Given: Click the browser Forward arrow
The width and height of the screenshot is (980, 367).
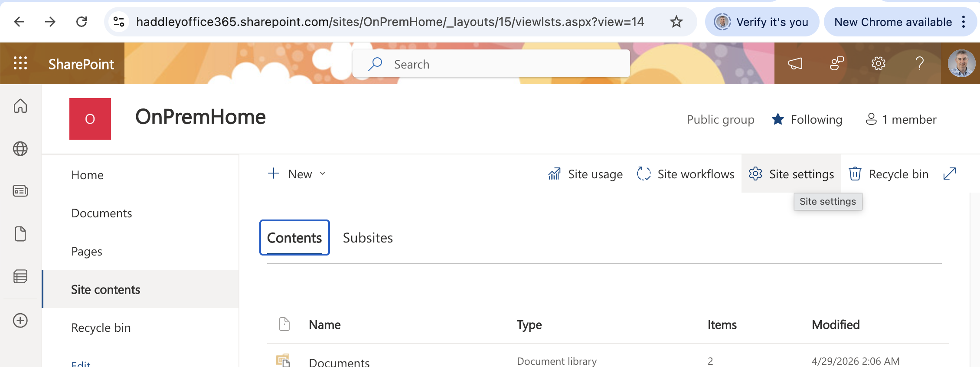Looking at the screenshot, I should [x=50, y=22].
